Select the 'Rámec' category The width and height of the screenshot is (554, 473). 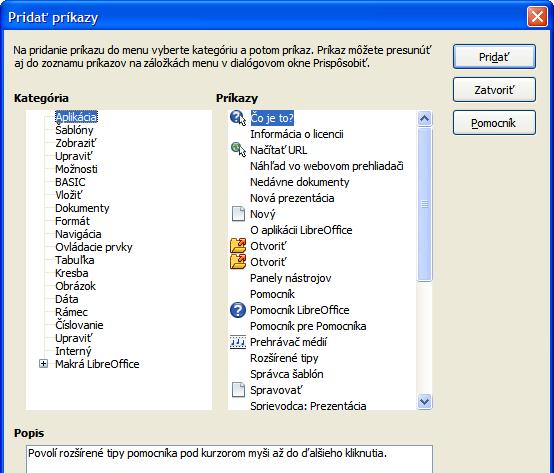coord(71,312)
